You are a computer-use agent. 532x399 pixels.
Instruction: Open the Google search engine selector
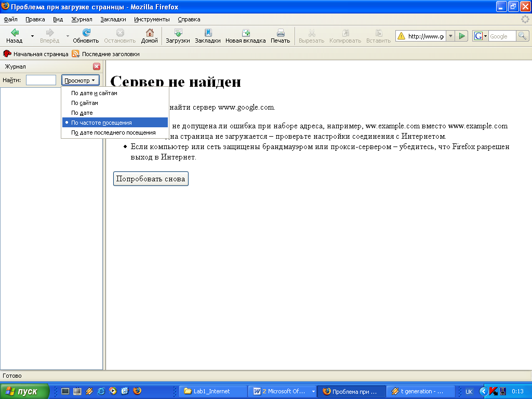click(x=481, y=36)
